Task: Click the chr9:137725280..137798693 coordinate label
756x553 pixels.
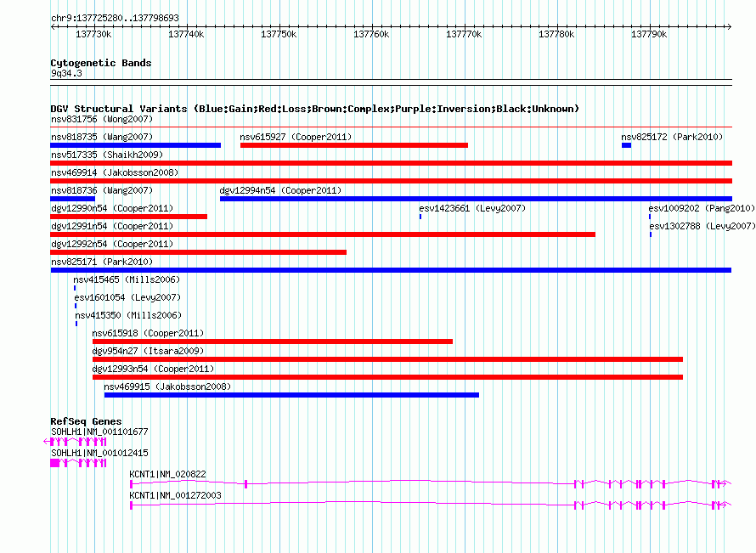Action: pos(115,18)
